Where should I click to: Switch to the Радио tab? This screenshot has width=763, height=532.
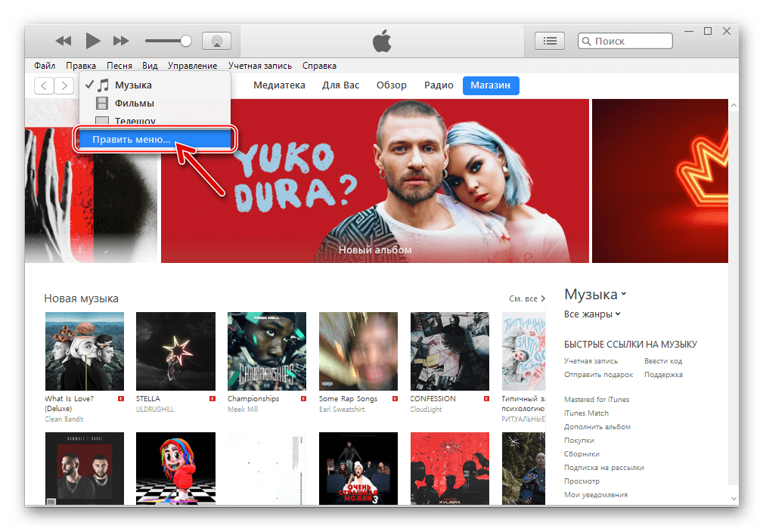point(439,85)
